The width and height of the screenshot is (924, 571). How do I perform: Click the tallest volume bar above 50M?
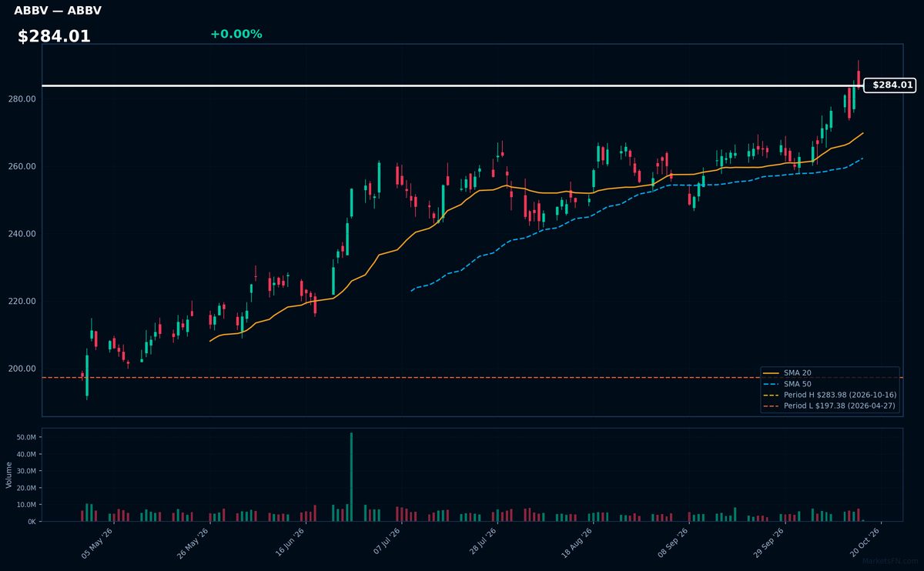[351, 477]
